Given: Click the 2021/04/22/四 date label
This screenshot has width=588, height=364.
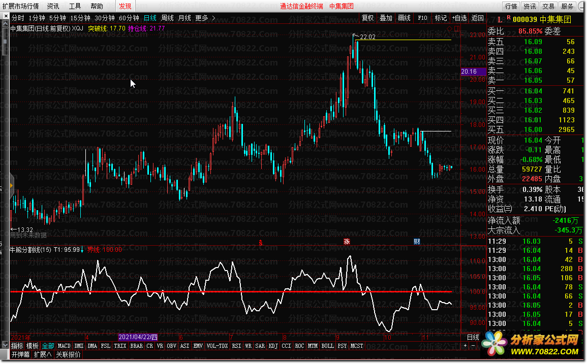Looking at the screenshot, I should [x=138, y=337].
